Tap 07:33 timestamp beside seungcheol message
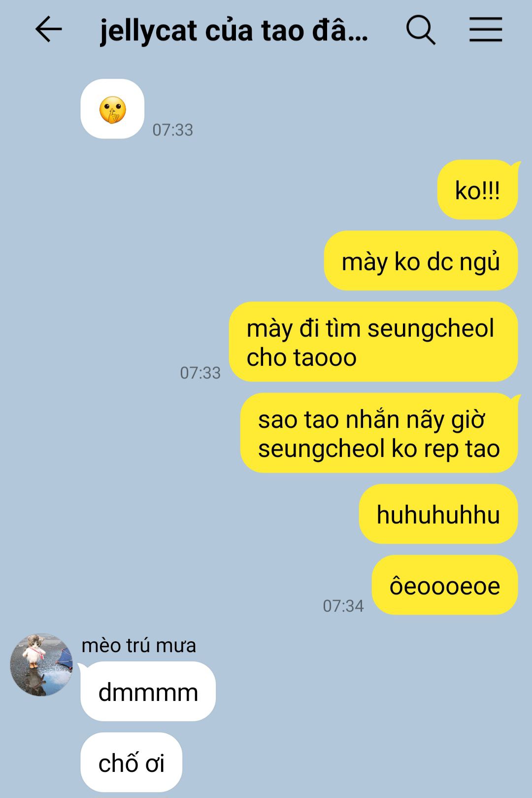Viewport: 532px width, 798px height. (200, 373)
